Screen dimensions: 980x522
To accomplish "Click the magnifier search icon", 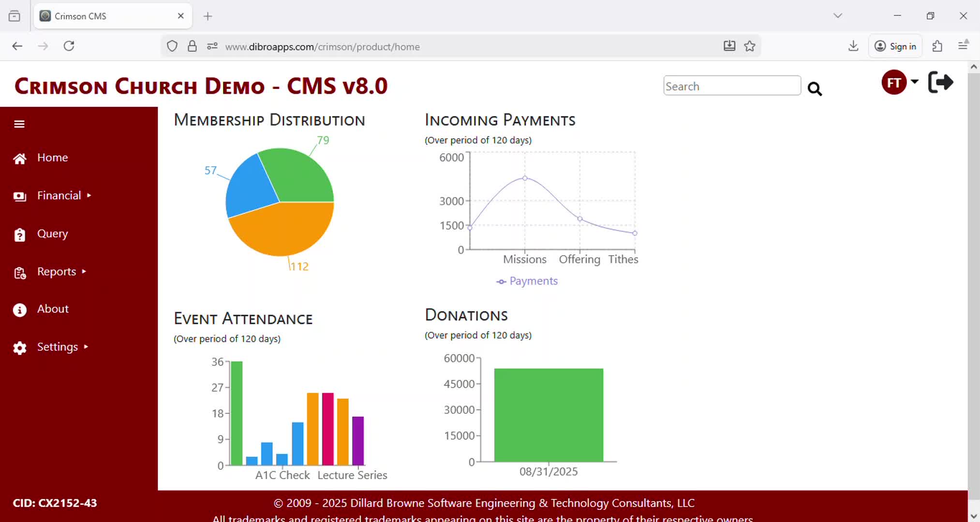I will [x=815, y=88].
